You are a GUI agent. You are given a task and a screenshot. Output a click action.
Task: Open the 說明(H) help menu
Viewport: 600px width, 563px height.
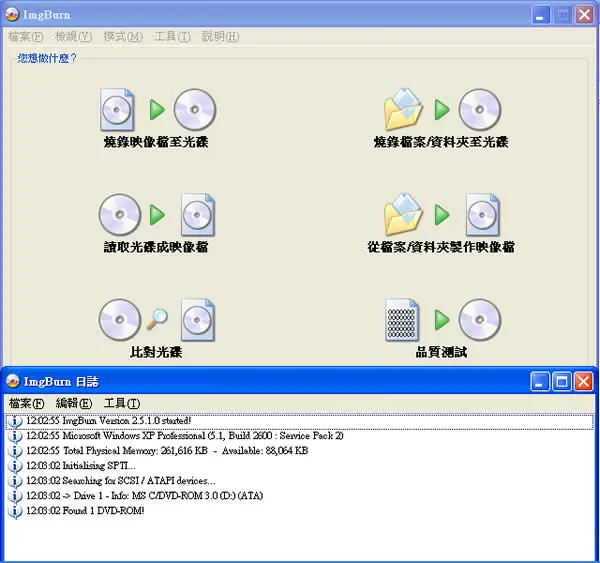pyautogui.click(x=220, y=37)
